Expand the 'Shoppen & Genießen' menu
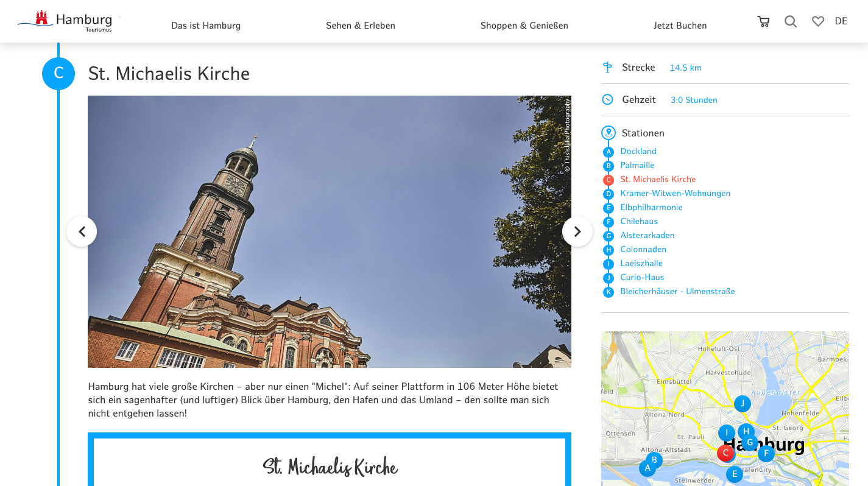The width and height of the screenshot is (868, 486). (x=524, y=26)
